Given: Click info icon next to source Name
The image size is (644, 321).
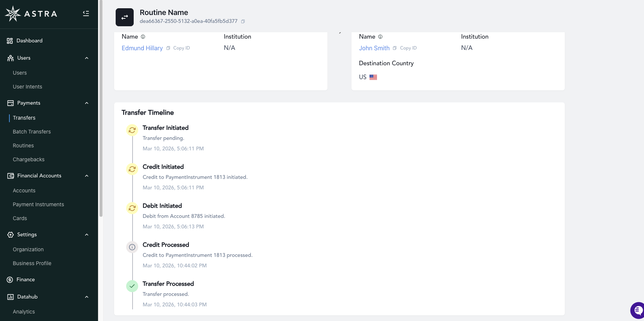Looking at the screenshot, I should coord(143,37).
